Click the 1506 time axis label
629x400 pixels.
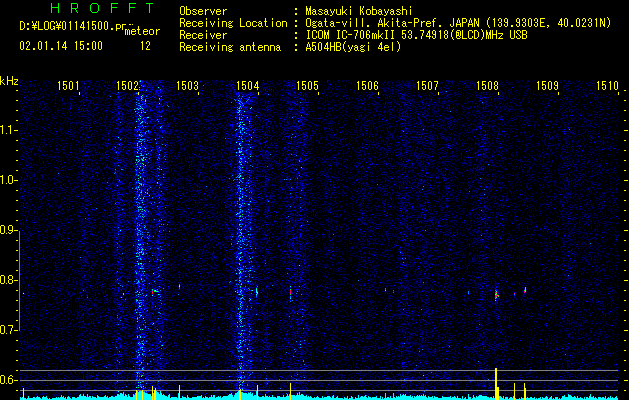tap(367, 86)
